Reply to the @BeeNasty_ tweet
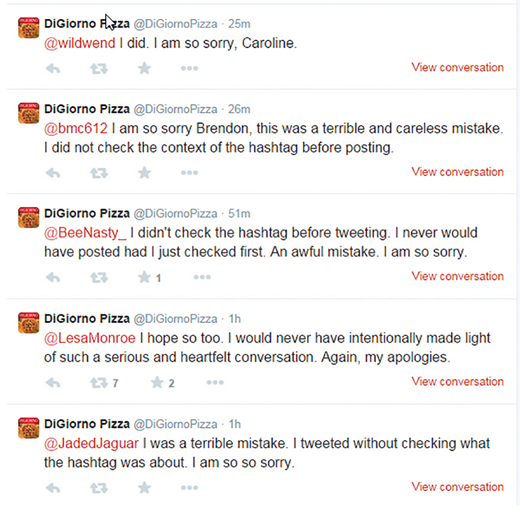 pos(53,278)
